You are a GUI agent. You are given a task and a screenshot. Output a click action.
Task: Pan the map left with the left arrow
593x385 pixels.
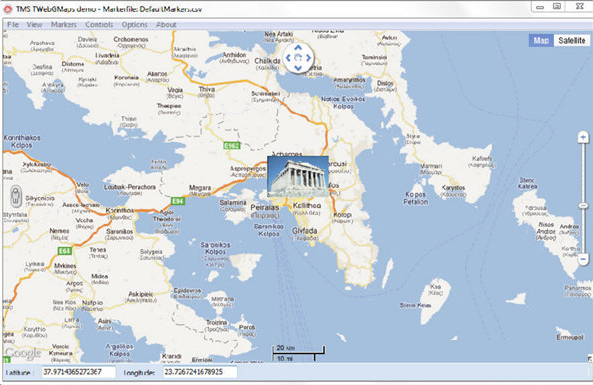(x=288, y=58)
